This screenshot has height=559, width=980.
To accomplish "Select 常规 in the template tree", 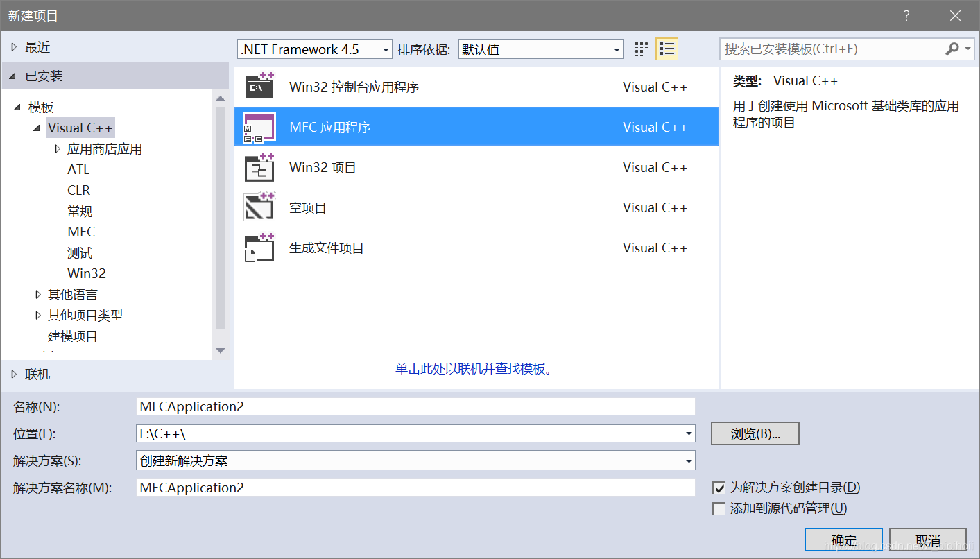I will pos(80,211).
